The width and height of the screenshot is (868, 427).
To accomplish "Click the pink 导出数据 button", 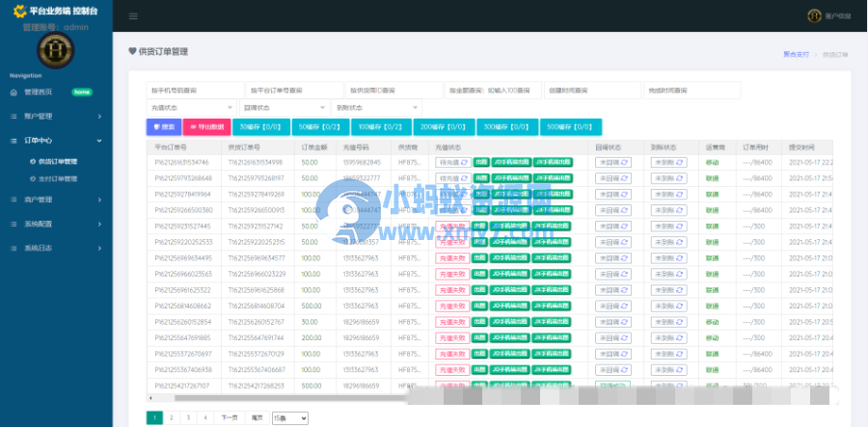I will coord(207,126).
